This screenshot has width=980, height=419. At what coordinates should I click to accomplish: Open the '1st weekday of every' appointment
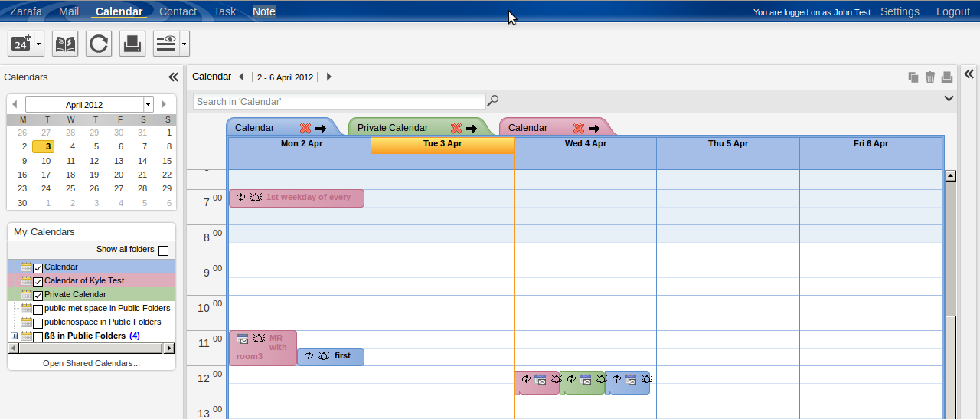click(296, 198)
